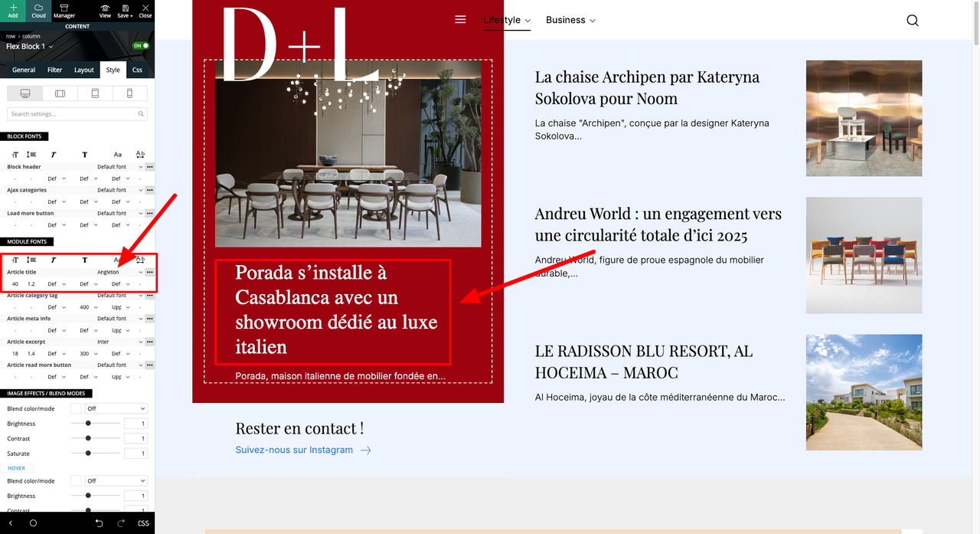Click the magnifier in Search settings
The image size is (980, 534).
pos(141,114)
